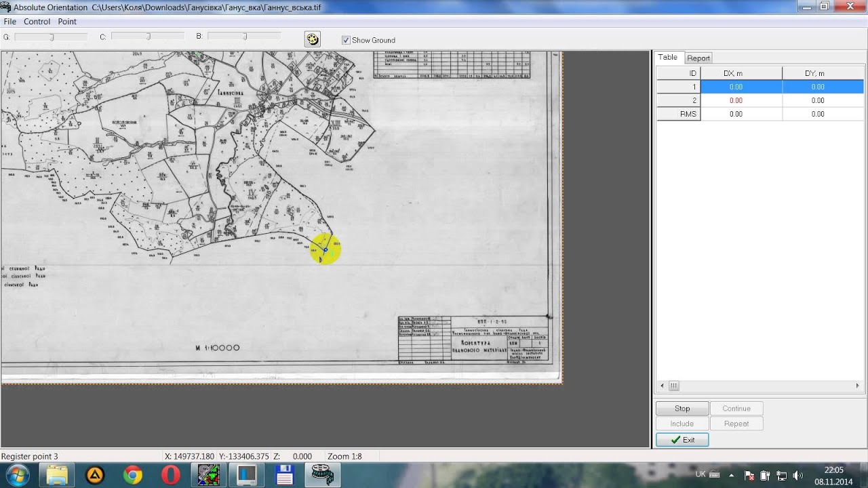Open the blue monitor taskbar icon
Screen dimensions: 868x488
tap(247, 476)
